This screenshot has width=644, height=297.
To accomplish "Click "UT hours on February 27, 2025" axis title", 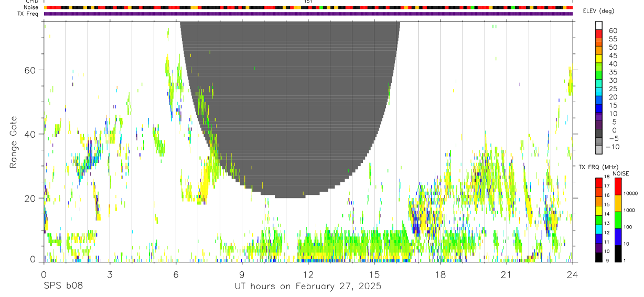I will coord(308,287).
